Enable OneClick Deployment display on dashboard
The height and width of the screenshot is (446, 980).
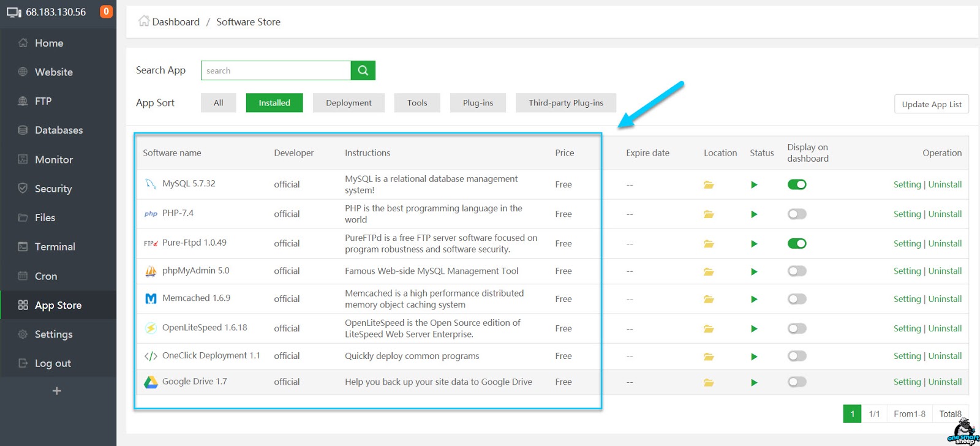click(x=797, y=356)
